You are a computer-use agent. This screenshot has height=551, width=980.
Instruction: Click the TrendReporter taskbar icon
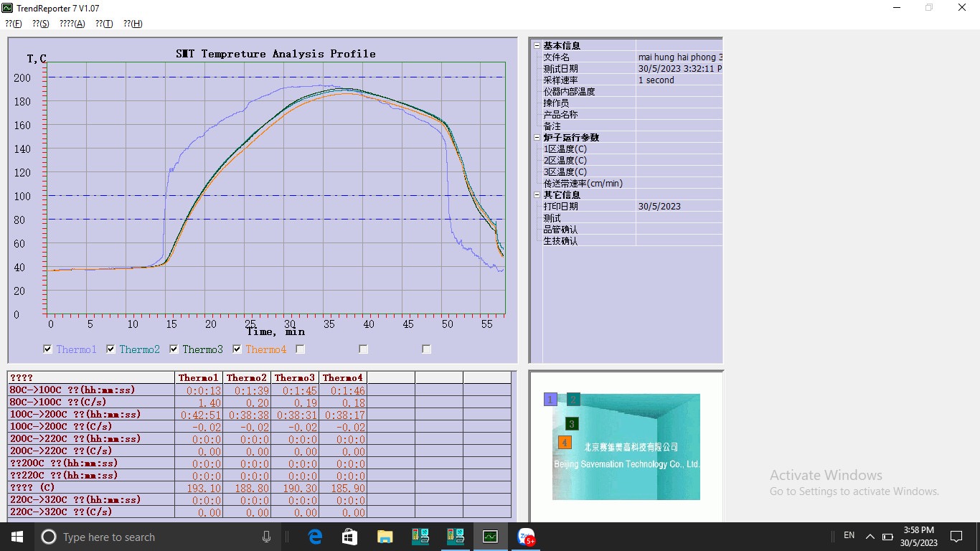[x=490, y=537]
